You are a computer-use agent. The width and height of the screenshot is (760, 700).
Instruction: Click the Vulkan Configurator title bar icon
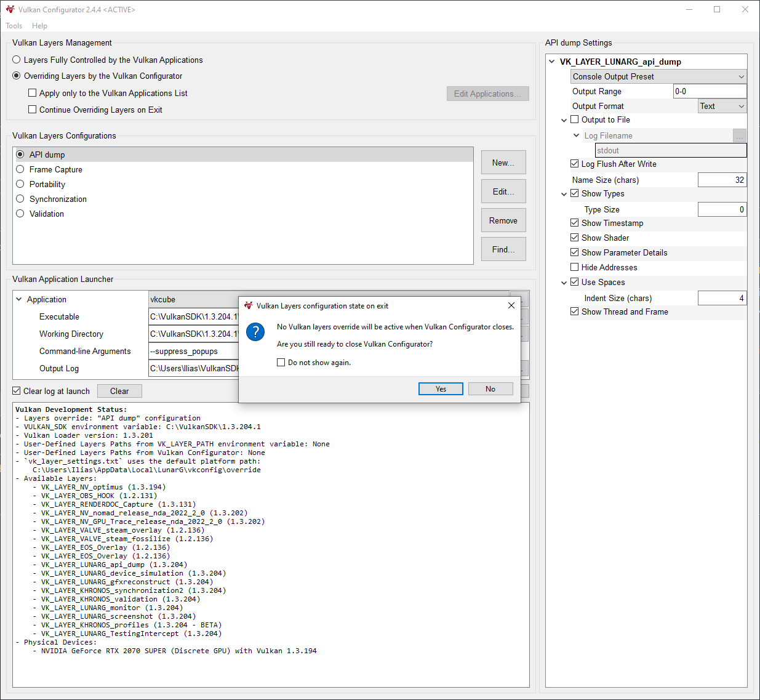9,9
